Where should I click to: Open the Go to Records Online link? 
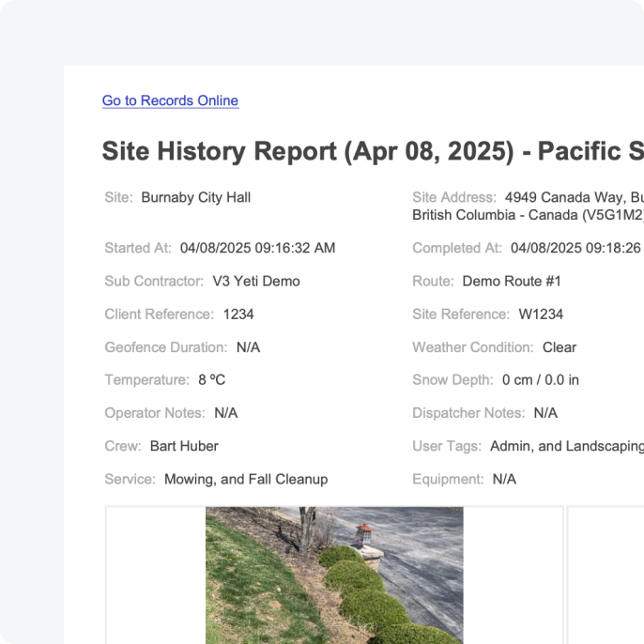pos(171,100)
